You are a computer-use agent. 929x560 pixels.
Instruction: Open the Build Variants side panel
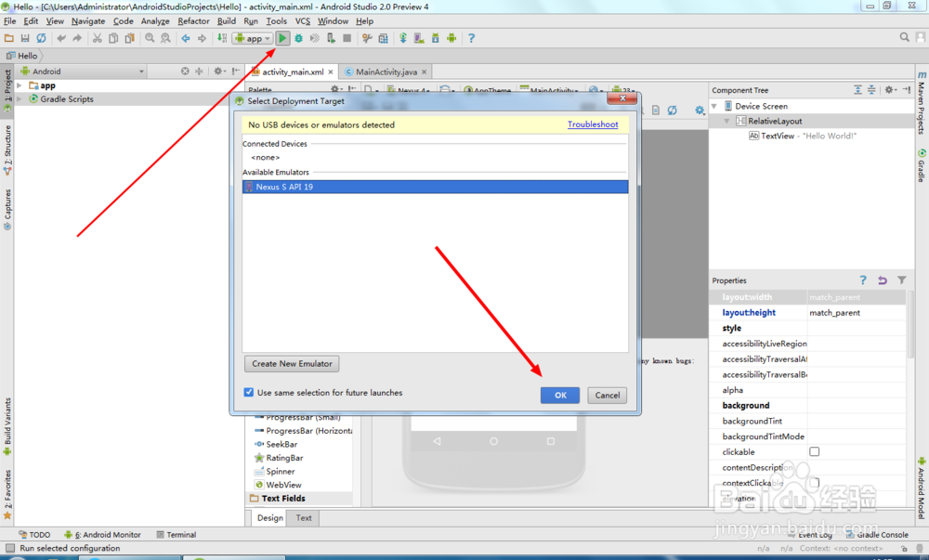pos(7,426)
